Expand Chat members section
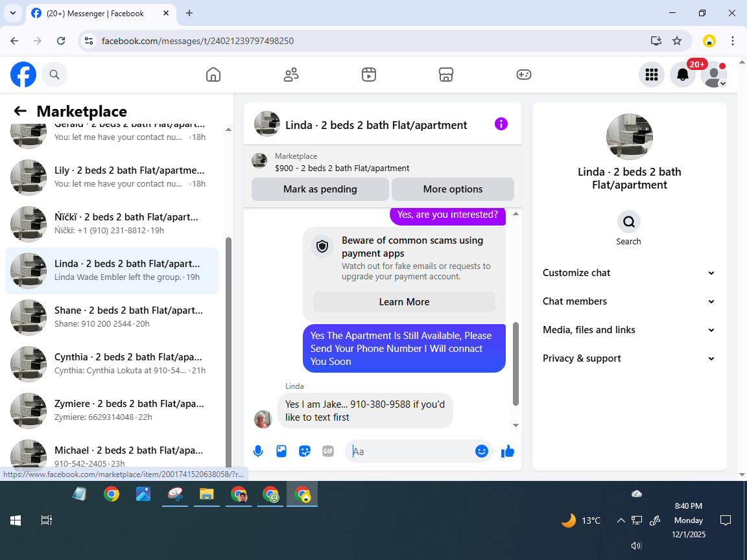Viewport: 747px width, 560px height. 629,301
